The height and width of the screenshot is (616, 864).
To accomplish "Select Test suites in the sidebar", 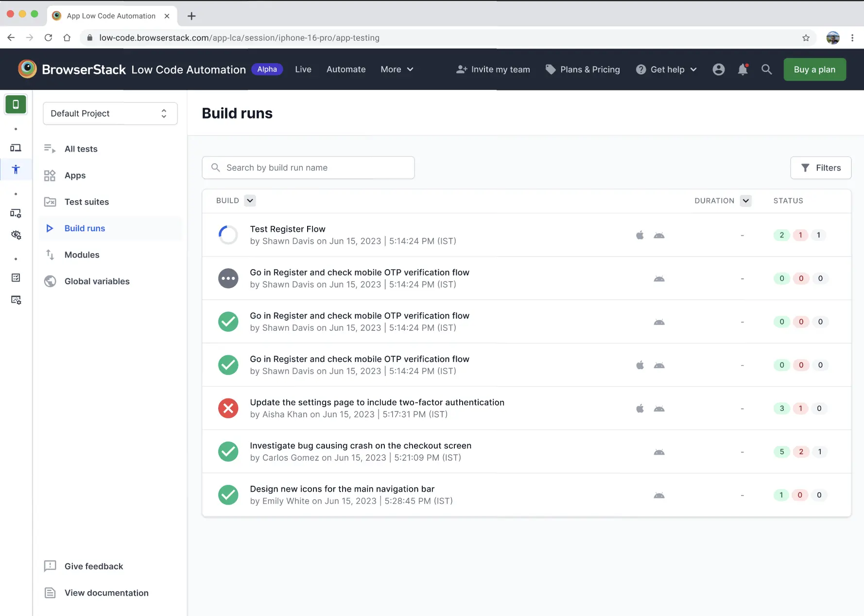I will click(86, 202).
